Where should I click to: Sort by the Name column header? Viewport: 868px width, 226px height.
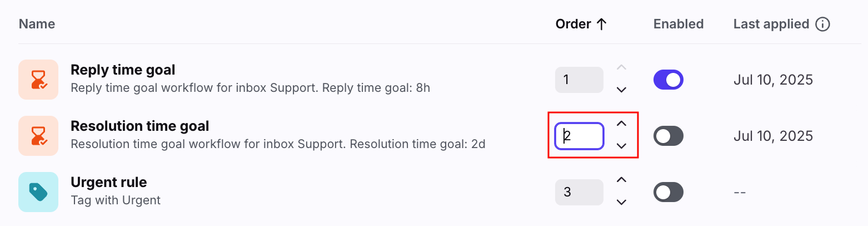[x=37, y=24]
